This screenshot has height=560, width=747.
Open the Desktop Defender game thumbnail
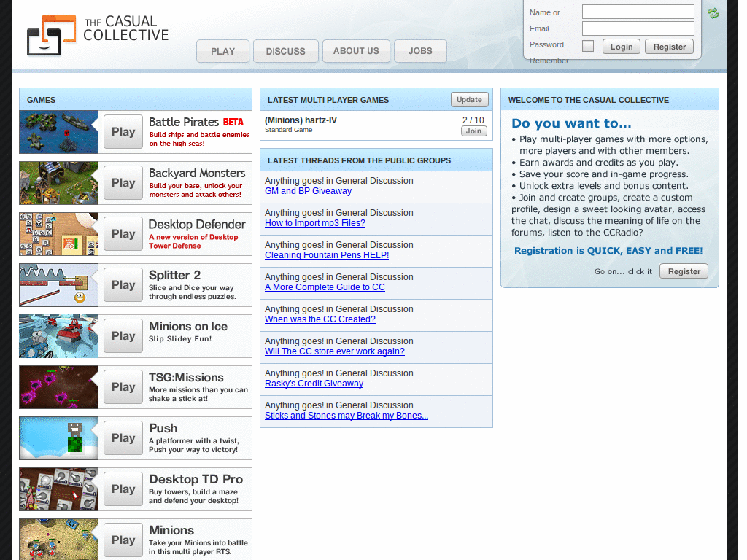pyautogui.click(x=58, y=234)
